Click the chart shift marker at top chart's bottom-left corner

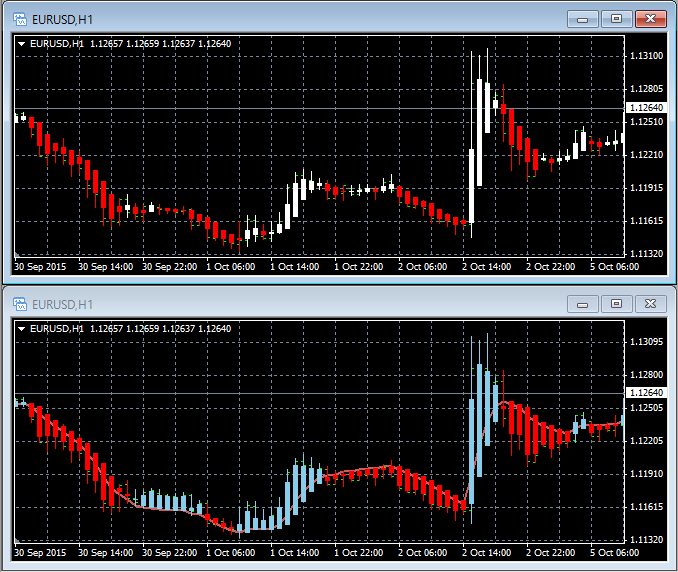[17, 255]
